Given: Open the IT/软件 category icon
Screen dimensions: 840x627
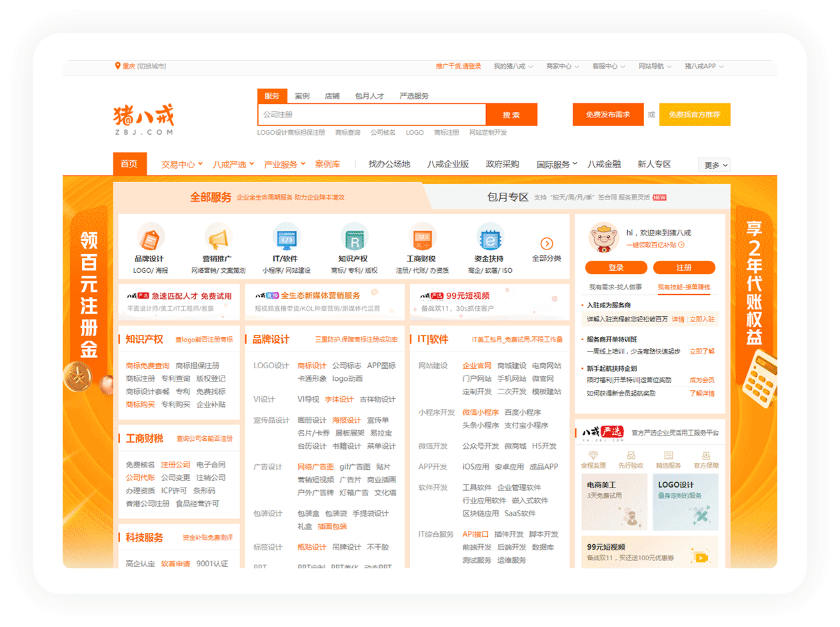Looking at the screenshot, I should [x=287, y=237].
